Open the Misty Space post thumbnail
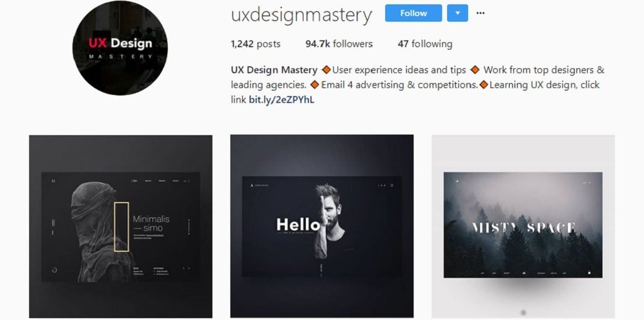The width and height of the screenshot is (644, 320). (523, 226)
